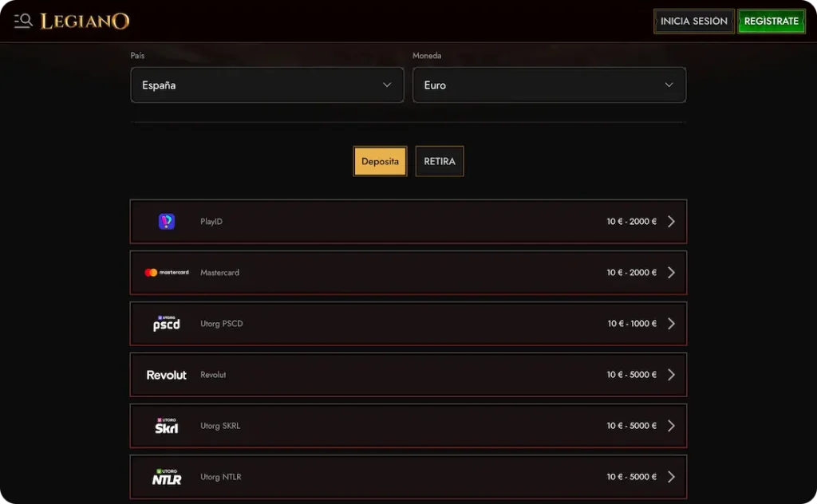This screenshot has width=817, height=504.
Task: Open the País dropdown showing España
Action: point(267,85)
